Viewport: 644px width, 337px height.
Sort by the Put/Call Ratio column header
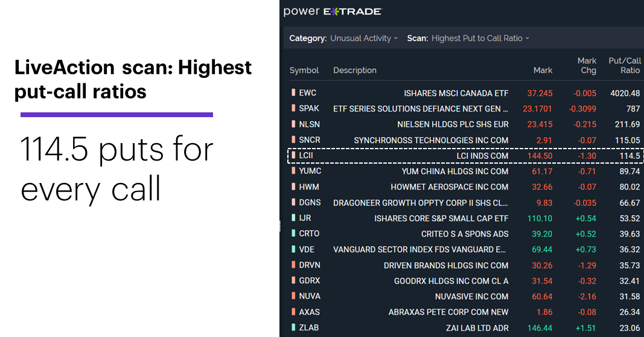point(624,65)
